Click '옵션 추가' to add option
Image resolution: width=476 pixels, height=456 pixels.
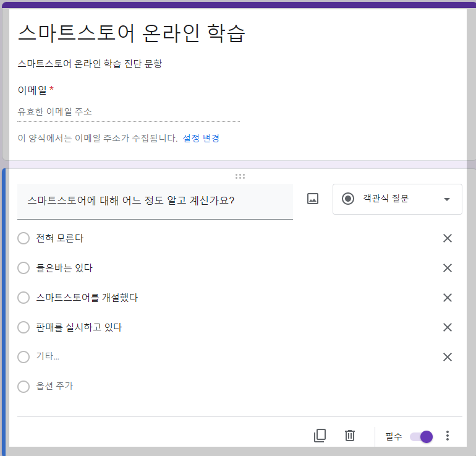pyautogui.click(x=54, y=386)
